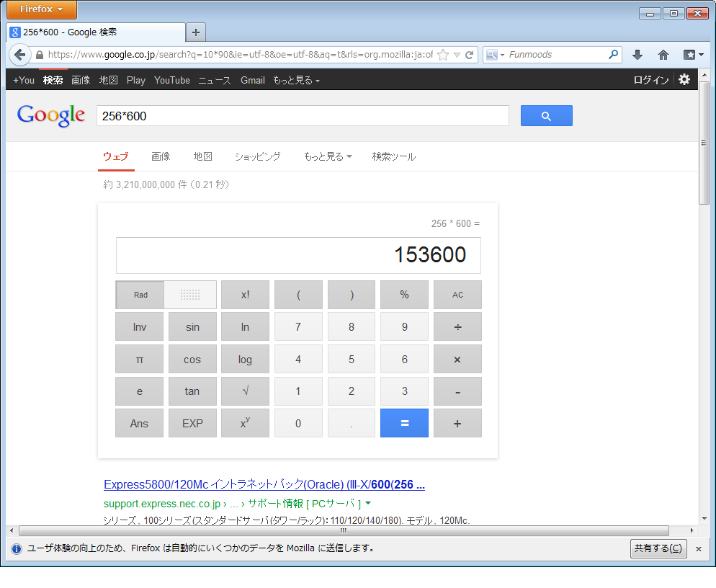
Task: Open the Firefox application menu
Action: [x=42, y=9]
